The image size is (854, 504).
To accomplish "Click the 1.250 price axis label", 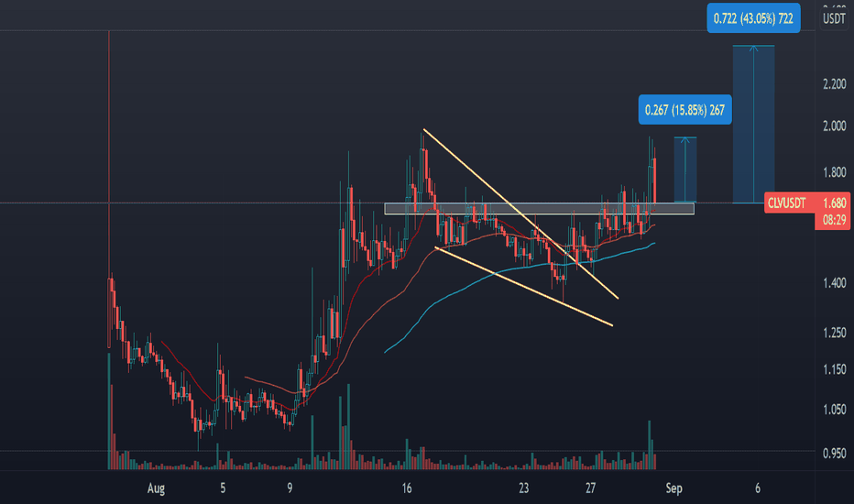I will pos(834,333).
